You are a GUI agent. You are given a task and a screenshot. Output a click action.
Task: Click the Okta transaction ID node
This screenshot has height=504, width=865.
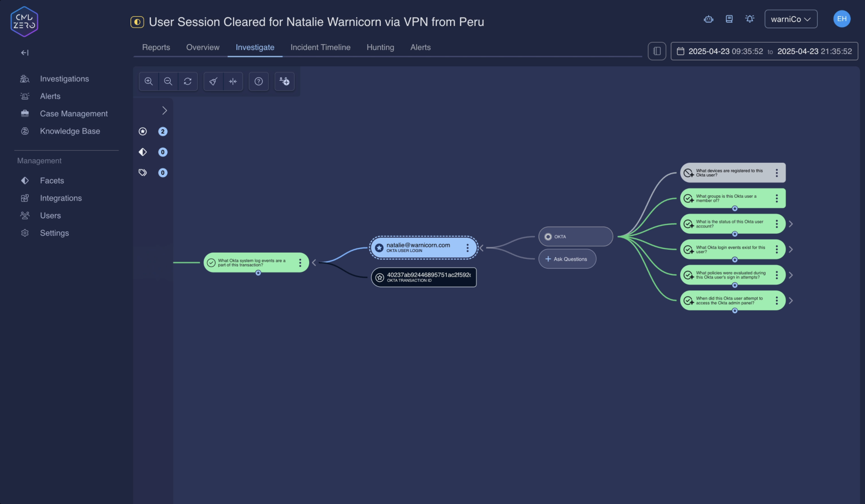[424, 277]
